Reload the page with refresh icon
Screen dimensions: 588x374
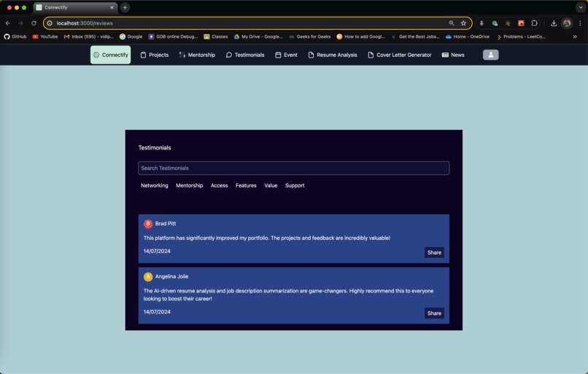point(34,23)
